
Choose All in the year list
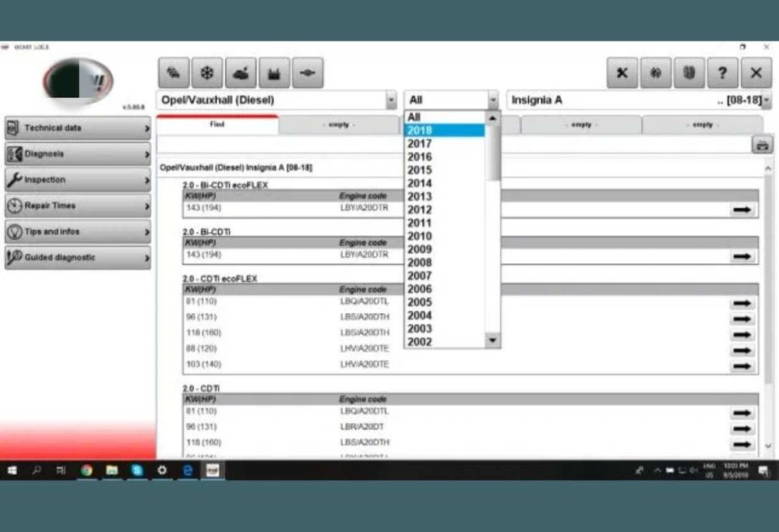(445, 118)
